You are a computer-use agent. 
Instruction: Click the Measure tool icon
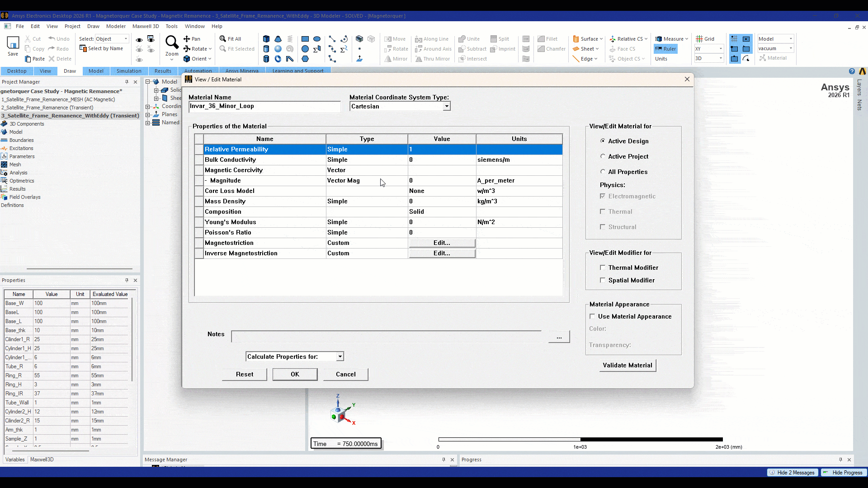(659, 39)
